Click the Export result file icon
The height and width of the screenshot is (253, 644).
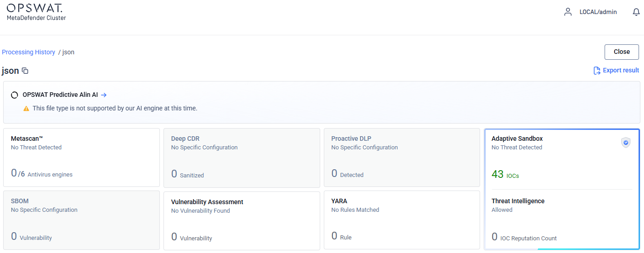click(597, 71)
